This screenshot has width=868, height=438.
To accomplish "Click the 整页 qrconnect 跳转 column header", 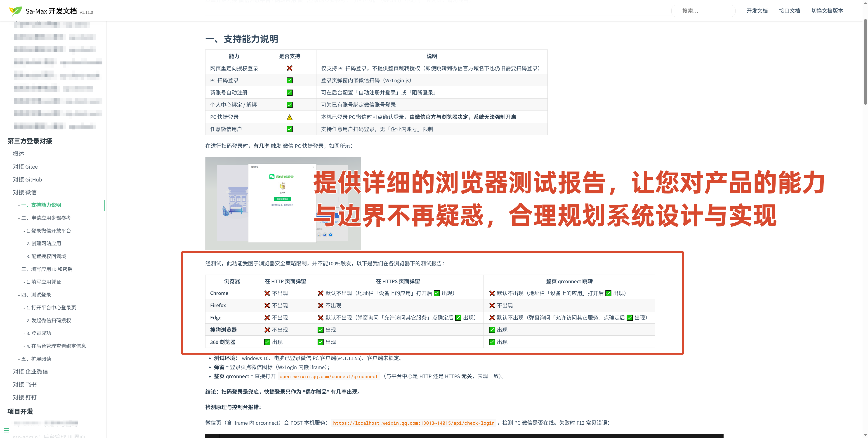I will tap(569, 281).
